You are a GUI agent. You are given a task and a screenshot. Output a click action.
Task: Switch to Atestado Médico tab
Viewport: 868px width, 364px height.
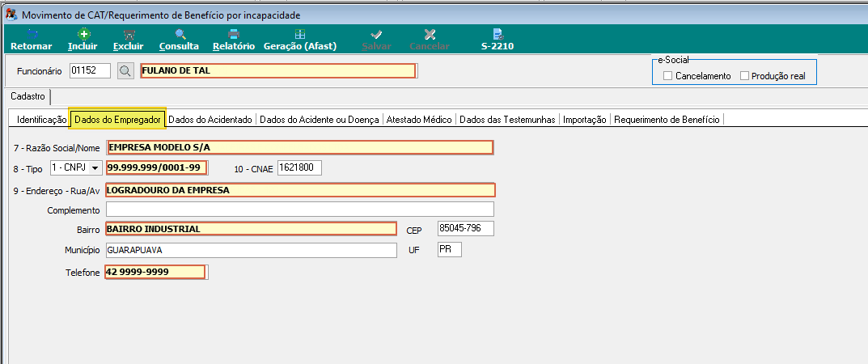click(x=419, y=120)
